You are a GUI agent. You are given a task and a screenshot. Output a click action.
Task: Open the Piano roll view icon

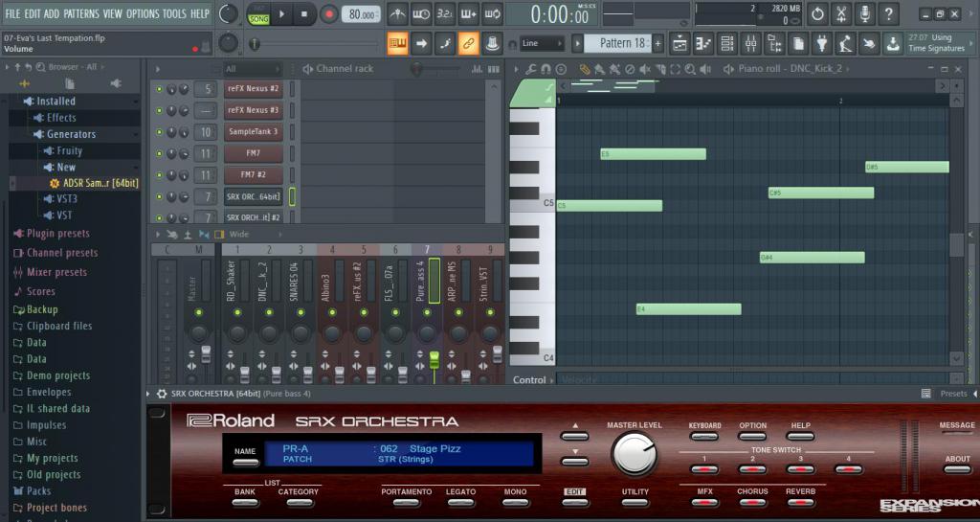[703, 44]
